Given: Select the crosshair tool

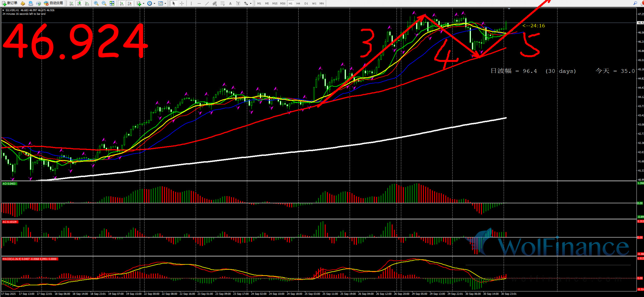Looking at the screenshot, I should (182, 3).
